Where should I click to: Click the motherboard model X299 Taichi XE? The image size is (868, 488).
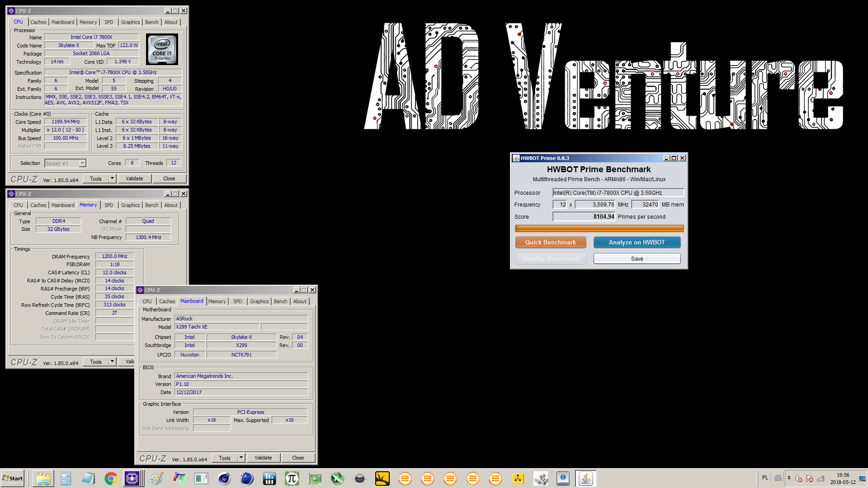[217, 327]
